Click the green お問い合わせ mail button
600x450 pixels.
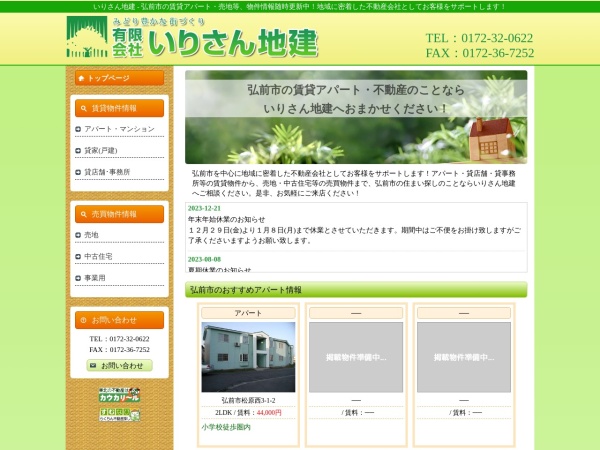click(x=119, y=365)
